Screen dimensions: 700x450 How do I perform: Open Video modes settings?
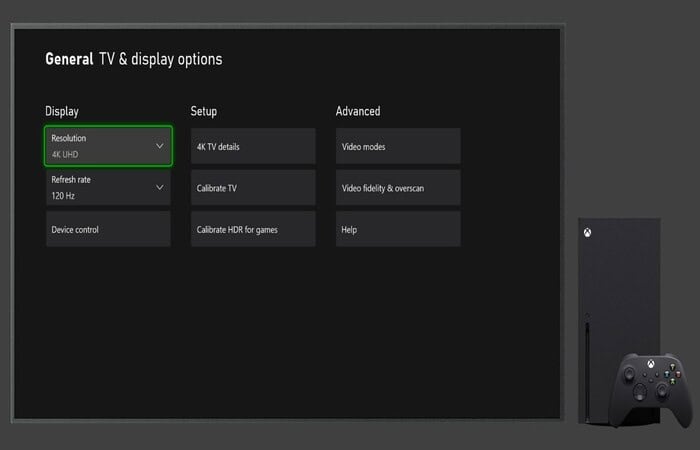pyautogui.click(x=398, y=146)
